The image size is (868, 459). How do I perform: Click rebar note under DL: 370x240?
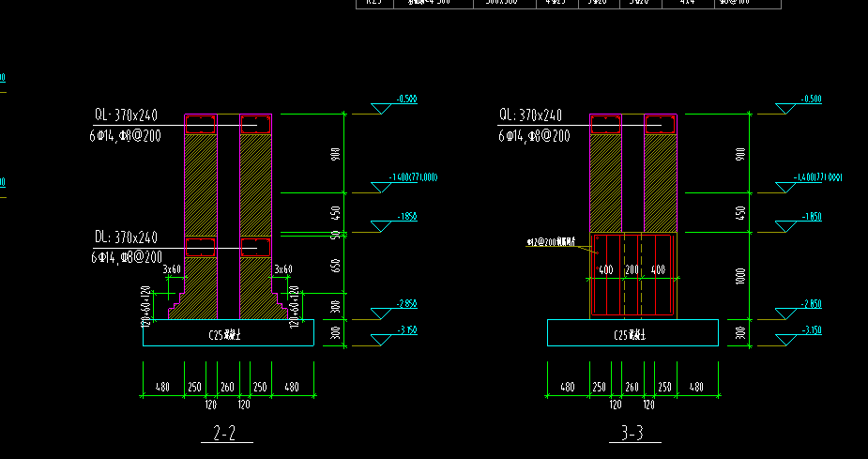point(127,257)
